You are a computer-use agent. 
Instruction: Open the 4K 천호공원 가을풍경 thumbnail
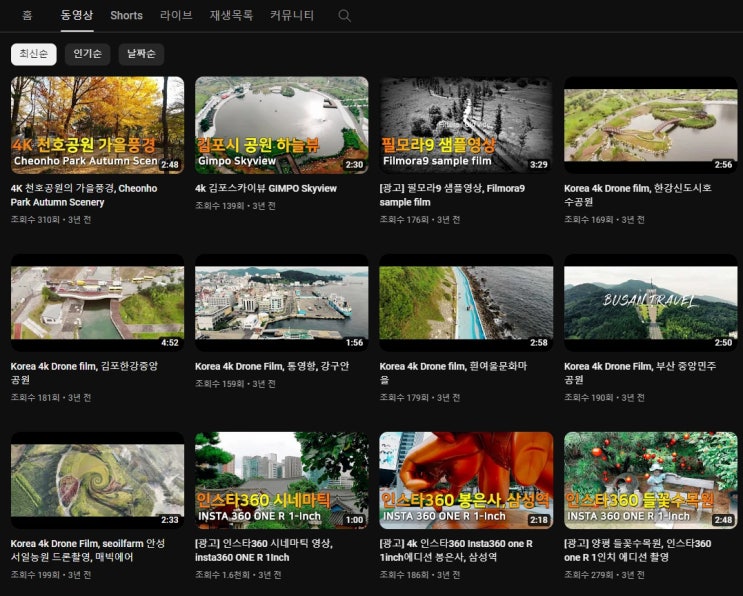[97, 125]
